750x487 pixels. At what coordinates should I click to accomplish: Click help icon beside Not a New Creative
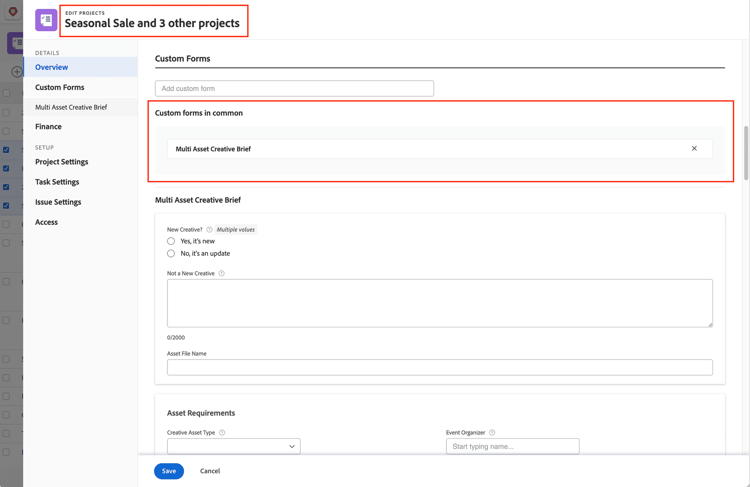222,273
